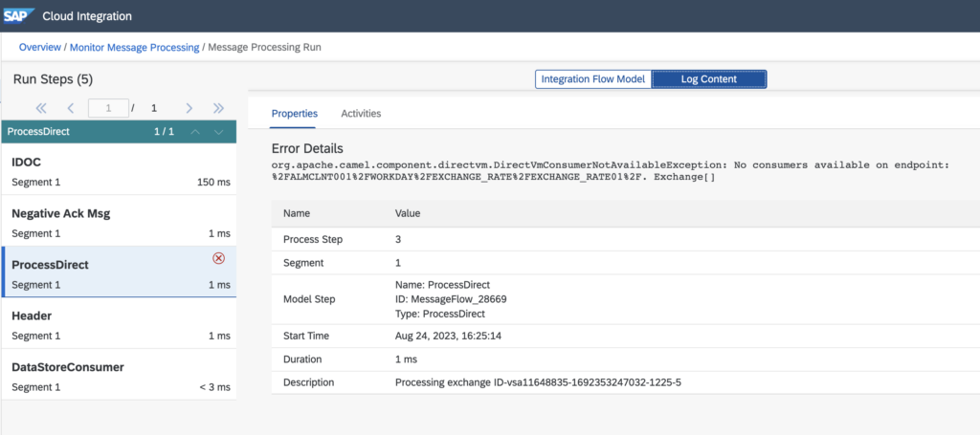
Task: Go to previous run steps page
Action: pyautogui.click(x=70, y=108)
